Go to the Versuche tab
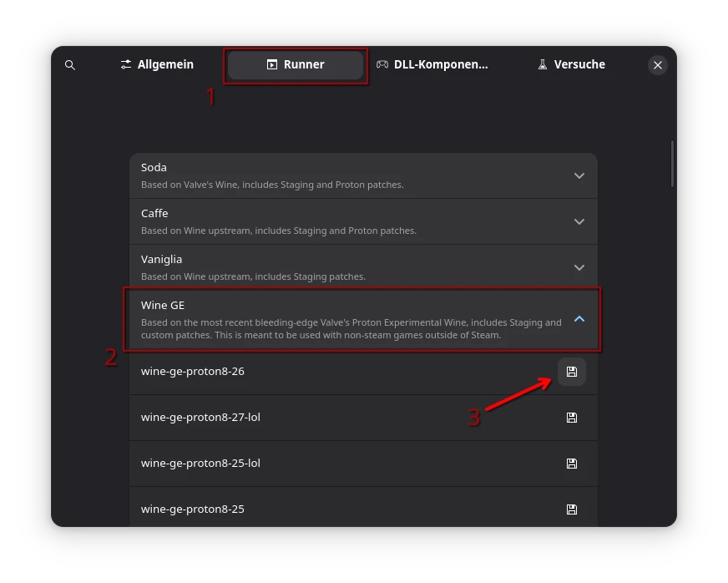Image resolution: width=728 pixels, height=583 pixels. pyautogui.click(x=571, y=64)
